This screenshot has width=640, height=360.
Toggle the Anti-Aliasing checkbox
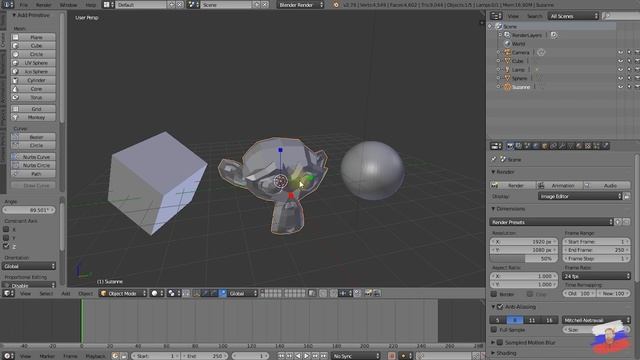500,307
